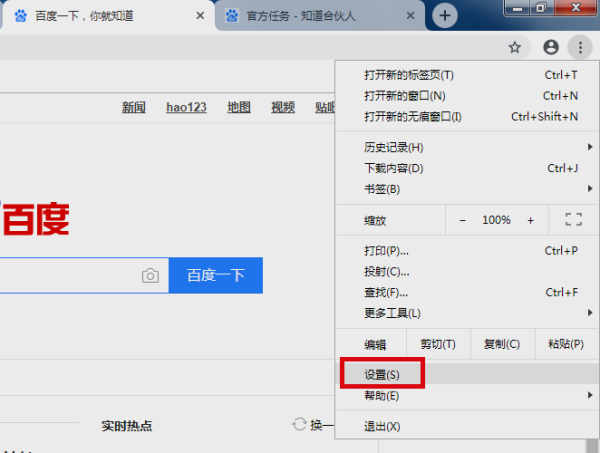This screenshot has height=453, width=600.
Task: Click 粘贴(P) in the edit row
Action: [x=566, y=344]
